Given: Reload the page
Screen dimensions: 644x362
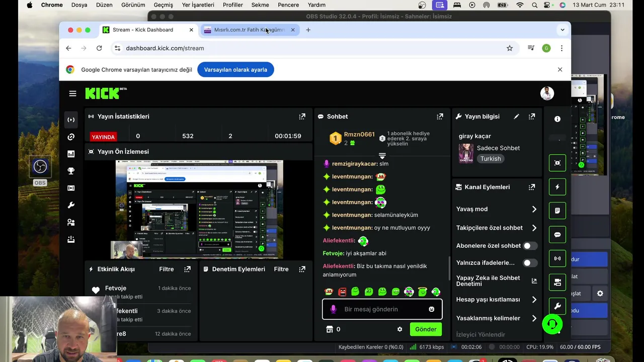Looking at the screenshot, I should tap(99, 48).
